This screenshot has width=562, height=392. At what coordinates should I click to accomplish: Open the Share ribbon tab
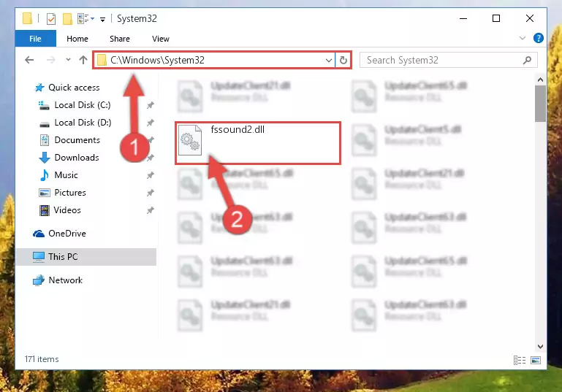[x=120, y=39]
